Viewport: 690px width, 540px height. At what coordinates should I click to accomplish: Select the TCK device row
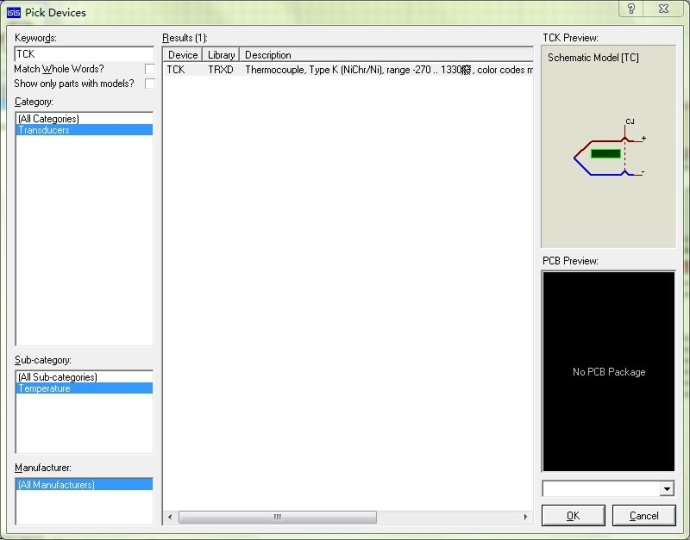[348, 70]
